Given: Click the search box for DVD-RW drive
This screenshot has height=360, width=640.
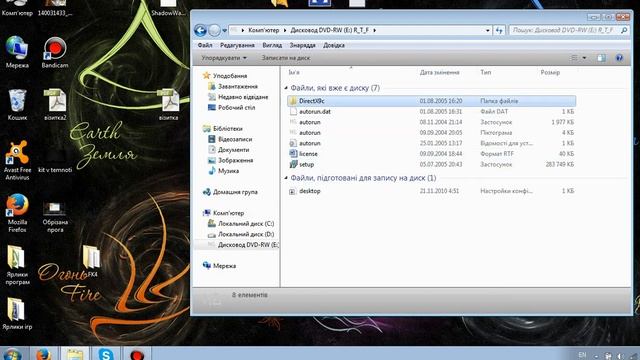Looking at the screenshot, I should click(x=568, y=30).
